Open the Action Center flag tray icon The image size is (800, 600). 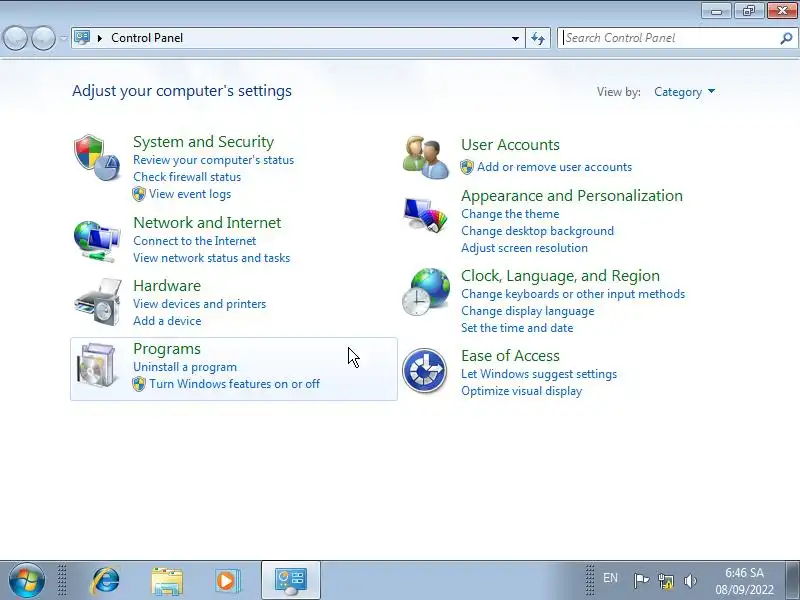pos(641,580)
